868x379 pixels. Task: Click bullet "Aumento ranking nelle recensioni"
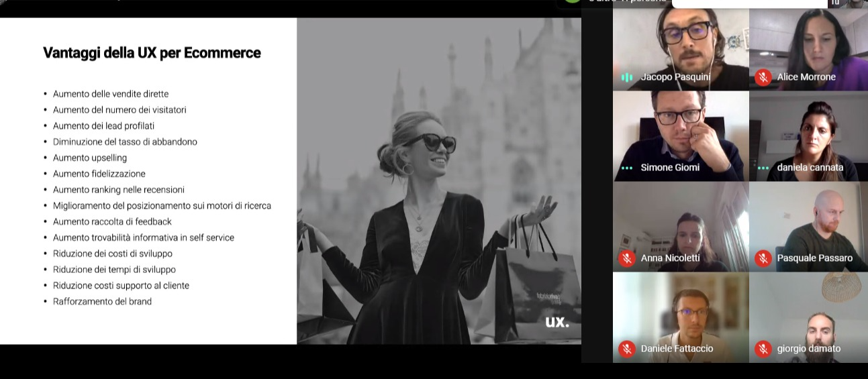tap(119, 190)
